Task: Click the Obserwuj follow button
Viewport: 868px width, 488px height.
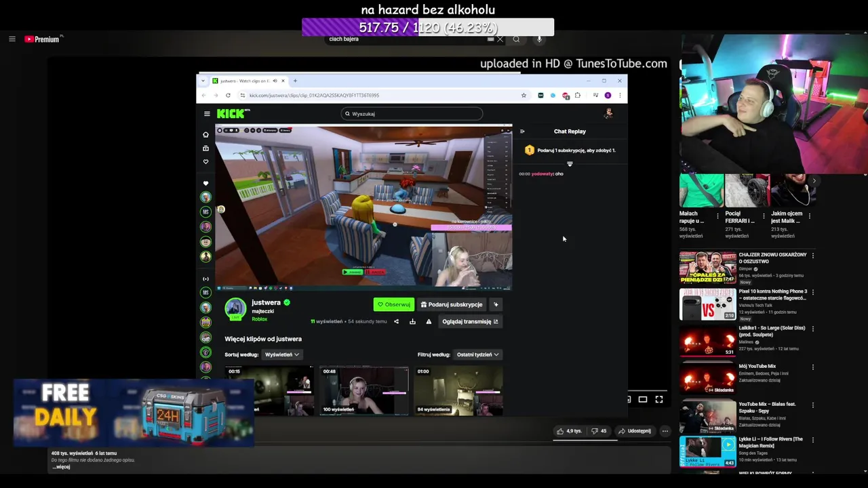Action: (x=393, y=304)
